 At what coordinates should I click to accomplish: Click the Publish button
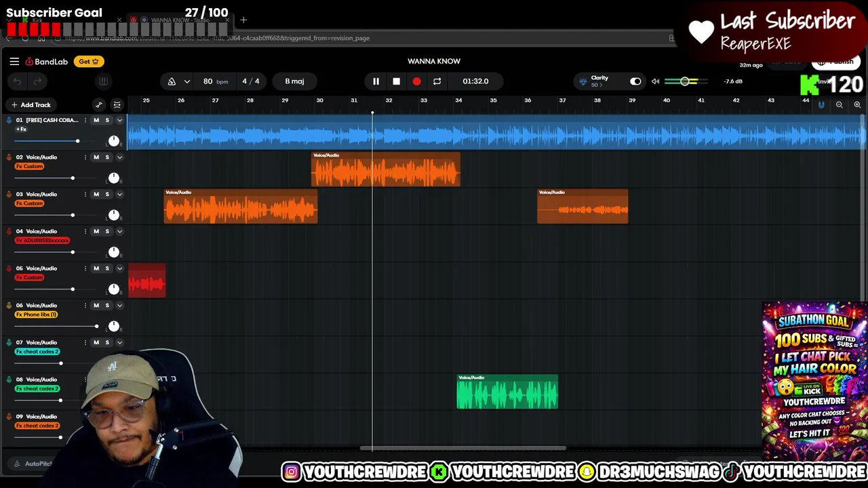click(x=836, y=62)
